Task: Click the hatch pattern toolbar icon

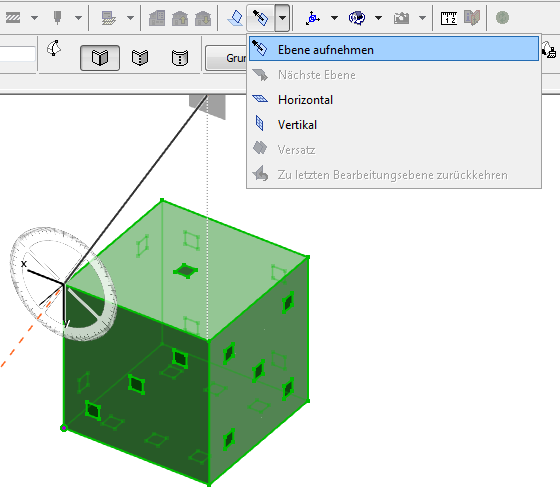Action: tap(13, 17)
